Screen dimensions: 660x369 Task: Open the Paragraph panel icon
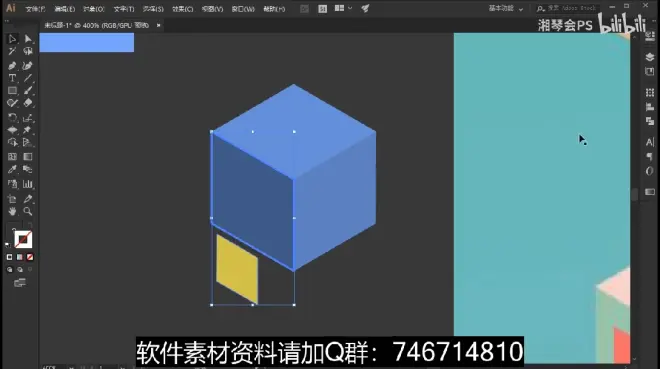(x=650, y=157)
